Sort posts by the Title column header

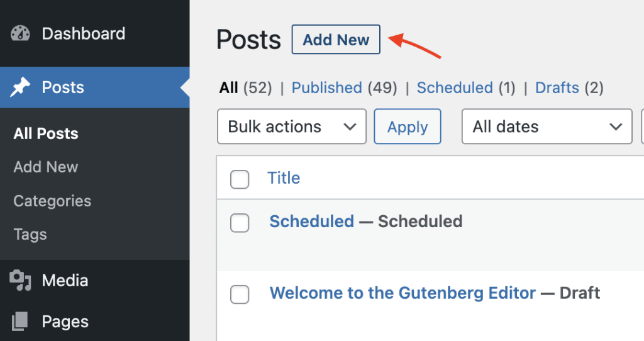[x=284, y=178]
